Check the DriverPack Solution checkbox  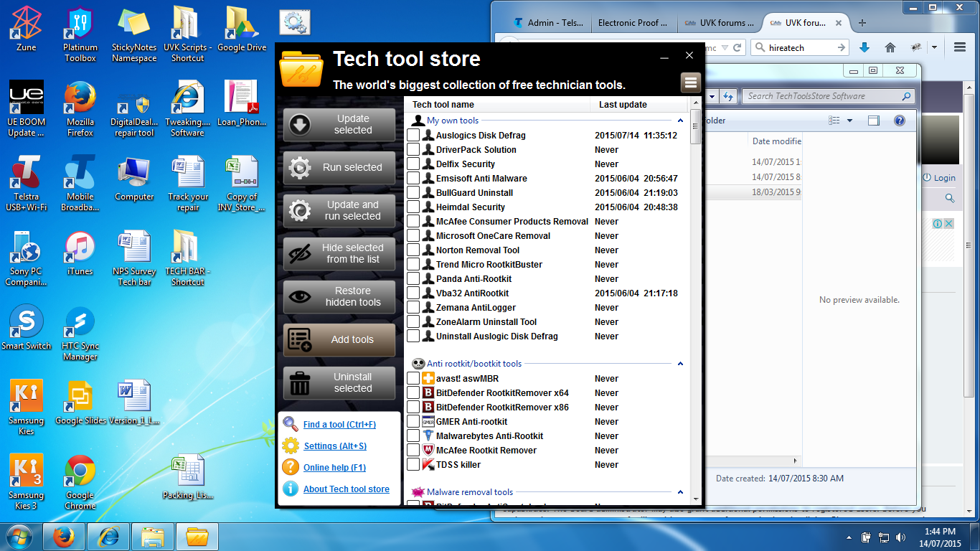coord(413,149)
